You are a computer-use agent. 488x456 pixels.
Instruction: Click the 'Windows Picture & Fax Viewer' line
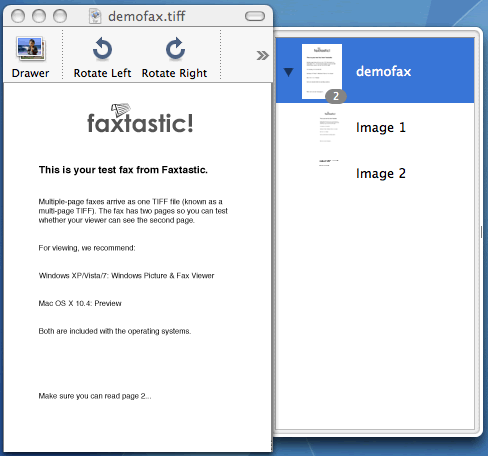pyautogui.click(x=126, y=276)
